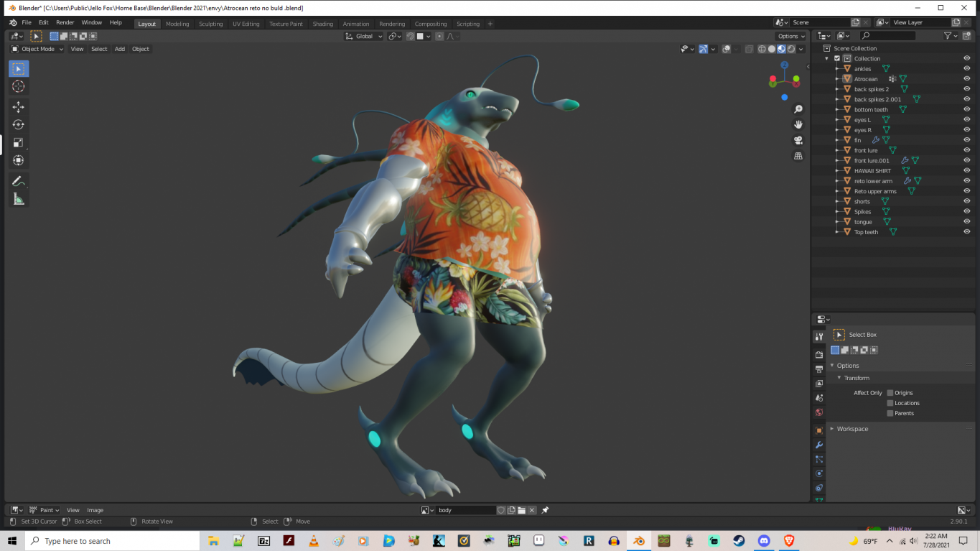Click the Options button in the viewport header
The height and width of the screenshot is (551, 980).
tap(790, 36)
